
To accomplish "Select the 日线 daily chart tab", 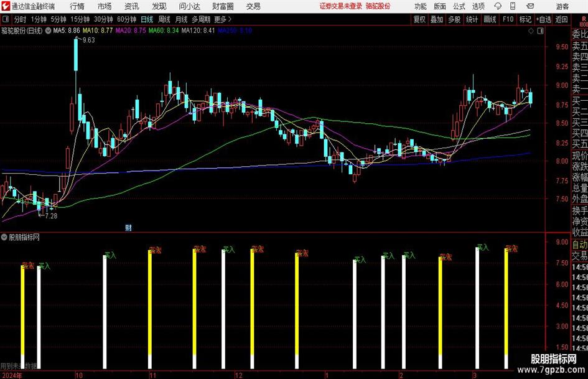I will pos(147,19).
